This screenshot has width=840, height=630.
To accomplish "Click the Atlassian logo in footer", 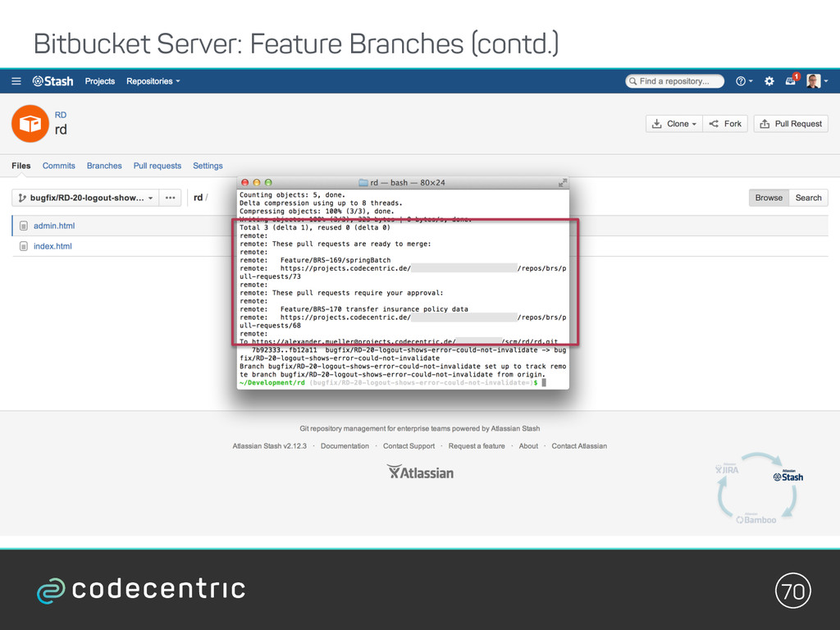I will [x=421, y=472].
